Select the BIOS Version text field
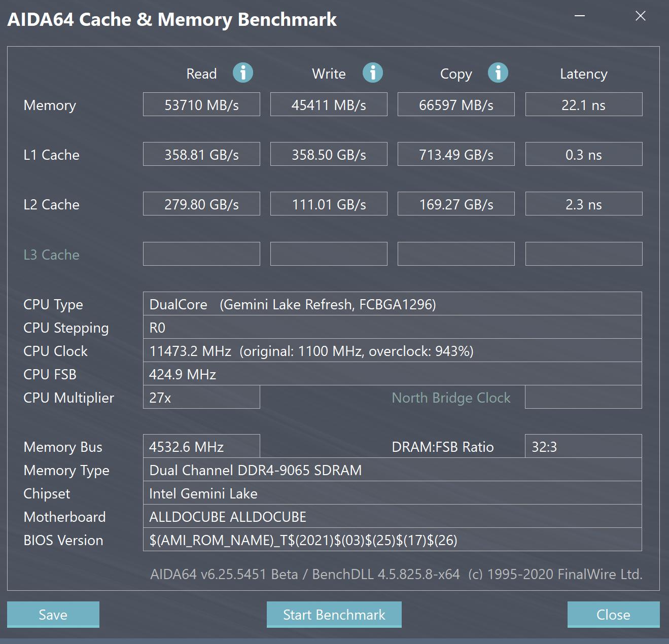 [392, 540]
